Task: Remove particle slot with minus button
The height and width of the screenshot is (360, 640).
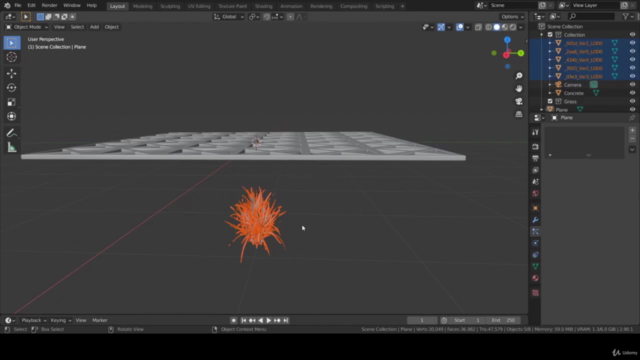Action: click(x=632, y=139)
